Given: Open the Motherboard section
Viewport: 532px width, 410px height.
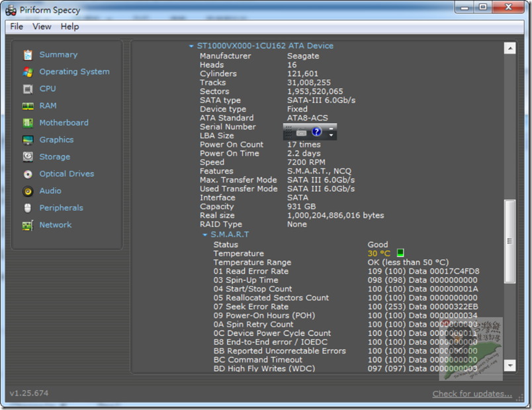Looking at the screenshot, I should [x=64, y=122].
